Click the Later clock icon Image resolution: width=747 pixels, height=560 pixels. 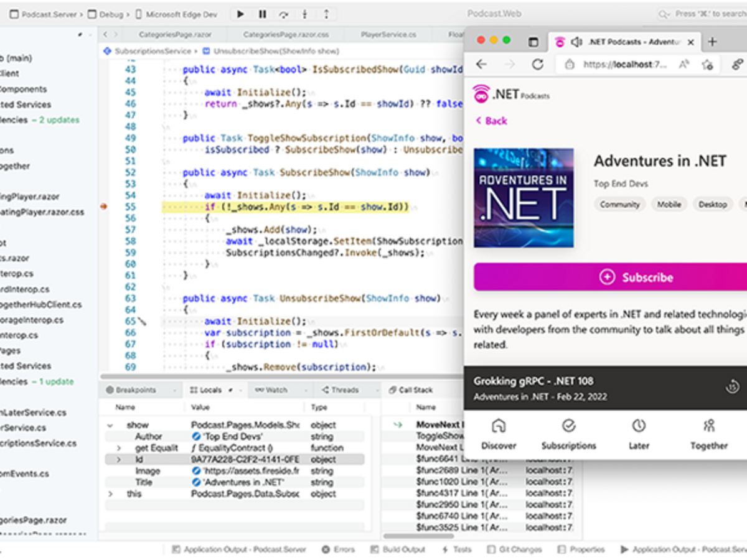coord(639,426)
